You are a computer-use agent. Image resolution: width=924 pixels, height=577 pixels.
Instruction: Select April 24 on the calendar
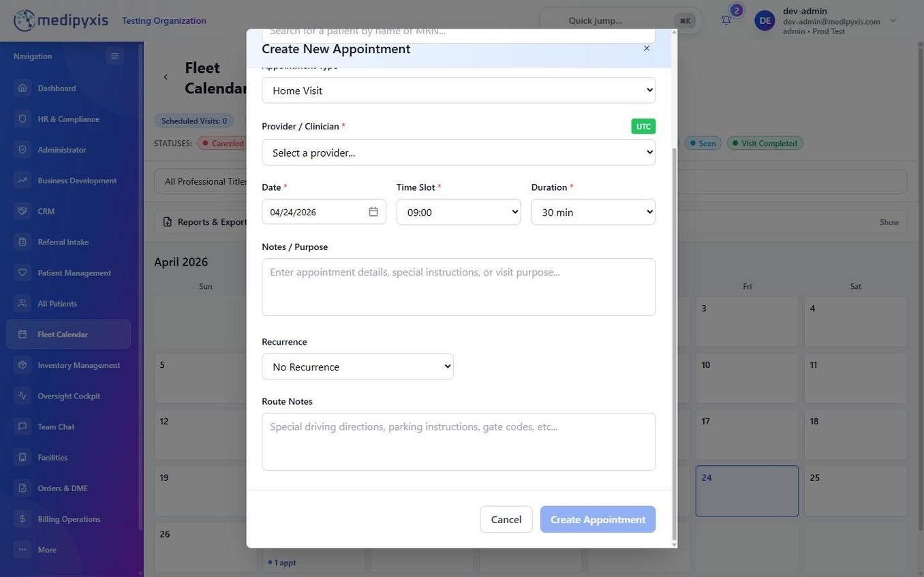747,491
